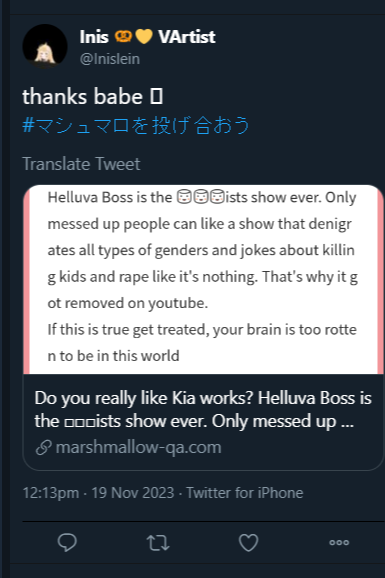Click the marshmallow-qa.com domain link

click(138, 447)
